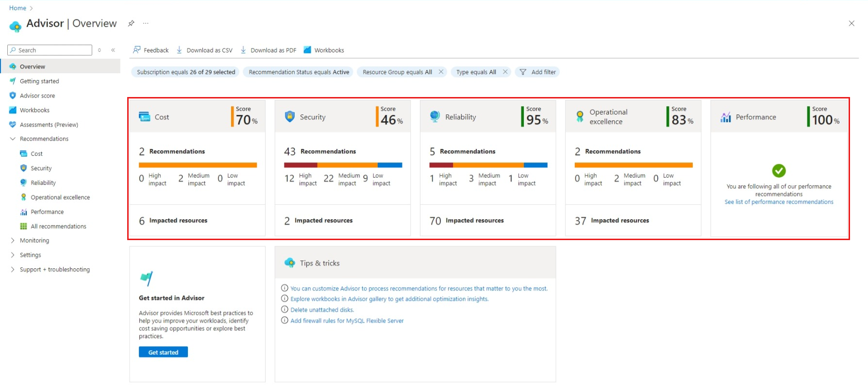Click the Get started button
This screenshot has width=868, height=390.
(163, 352)
